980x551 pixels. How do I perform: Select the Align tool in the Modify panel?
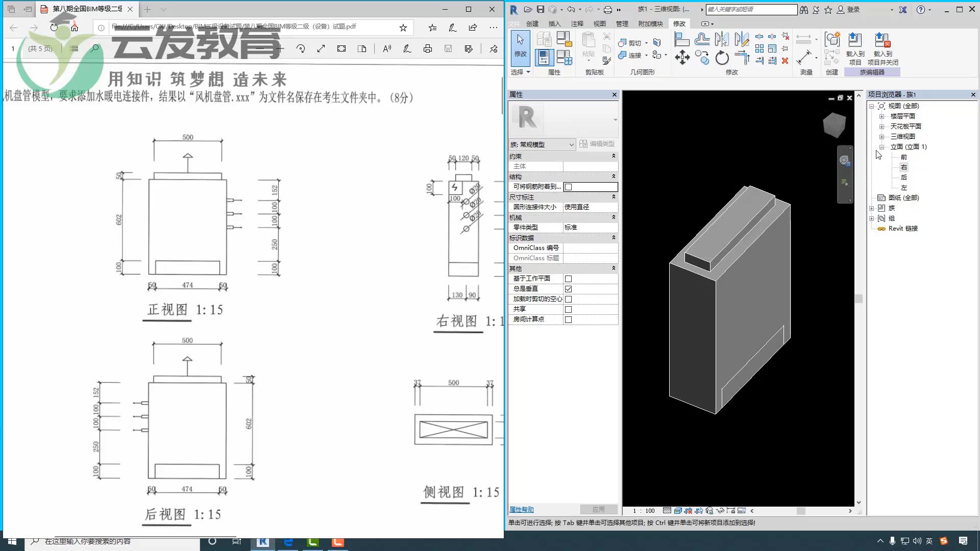click(x=682, y=39)
